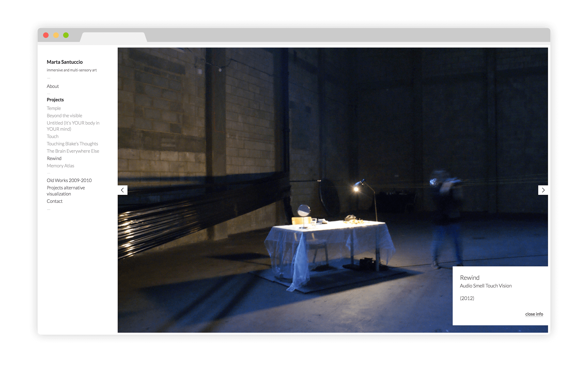
Task: Click the 'close info' button
Action: click(x=534, y=314)
